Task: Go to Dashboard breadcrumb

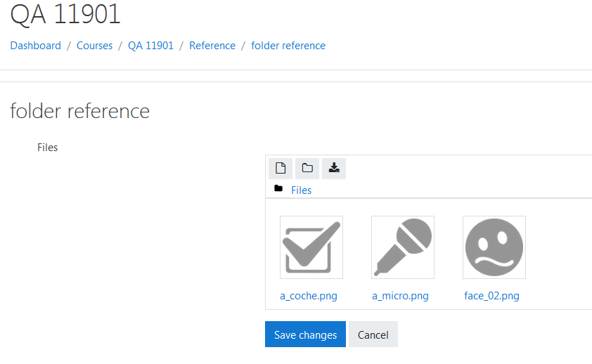Action: tap(35, 46)
